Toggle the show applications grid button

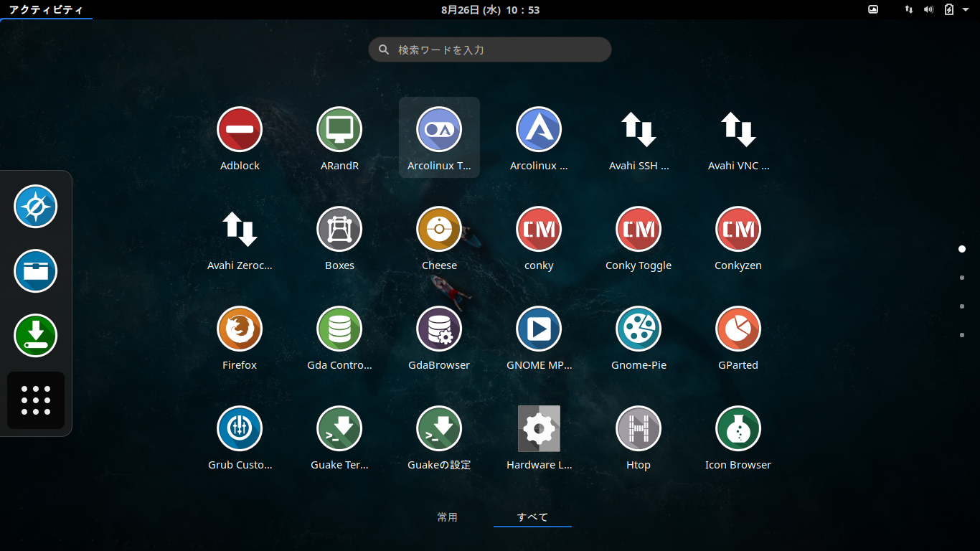tap(36, 400)
